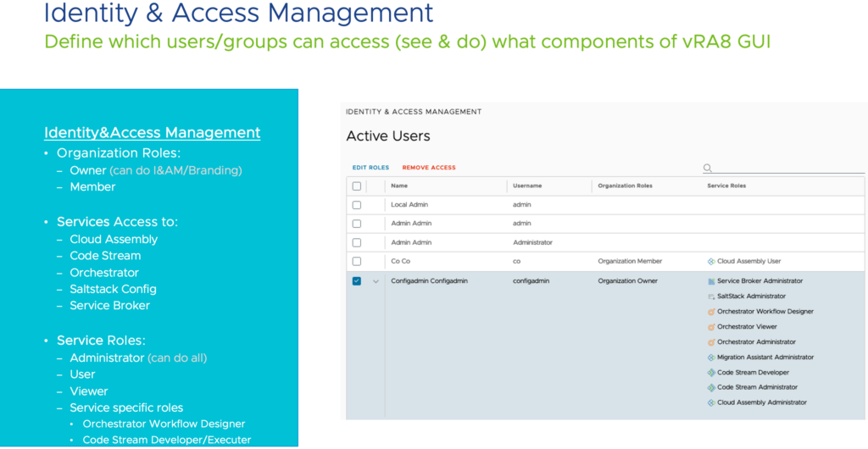The width and height of the screenshot is (868, 449).
Task: Uncheck the Configadmin Configadmin row checkbox
Action: (357, 281)
